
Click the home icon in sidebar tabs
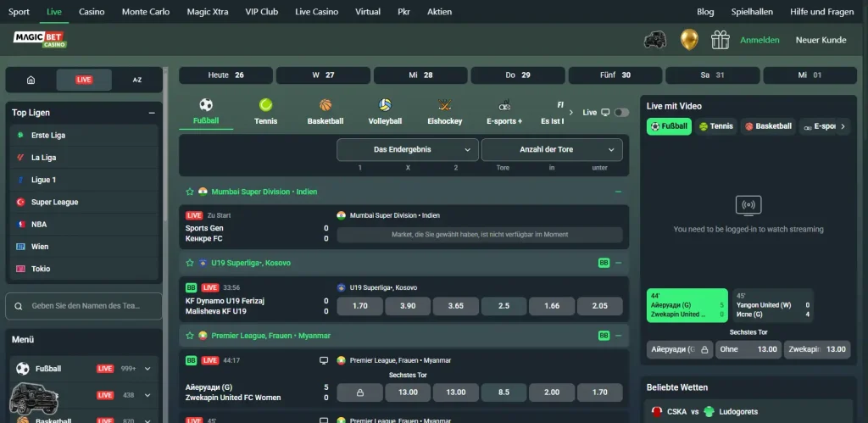point(31,80)
